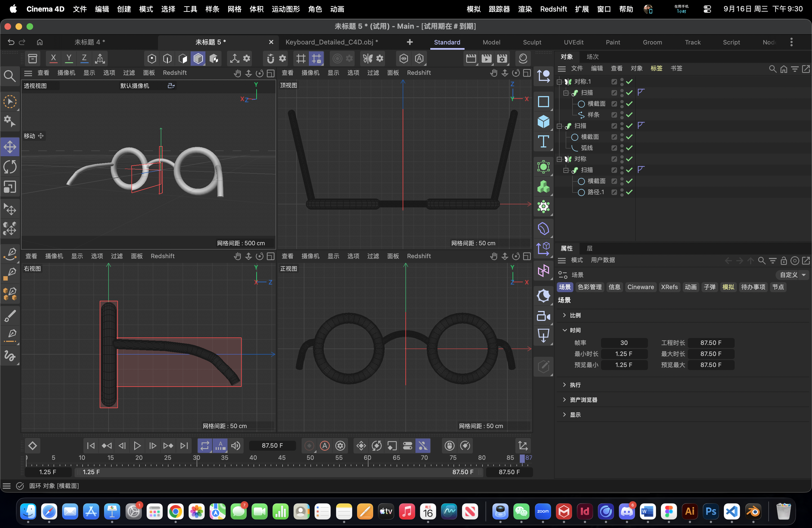Open the 运动图形 menu
Screen dimensions: 812x528
point(286,9)
